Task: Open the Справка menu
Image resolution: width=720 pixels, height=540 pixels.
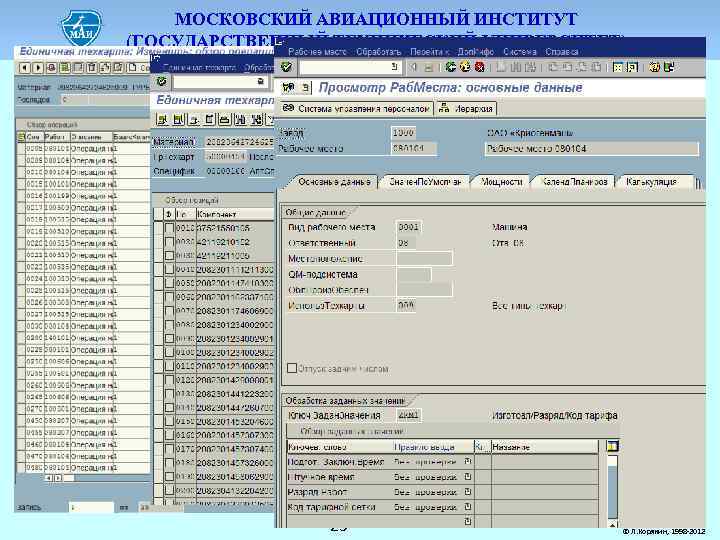Action: coord(562,52)
